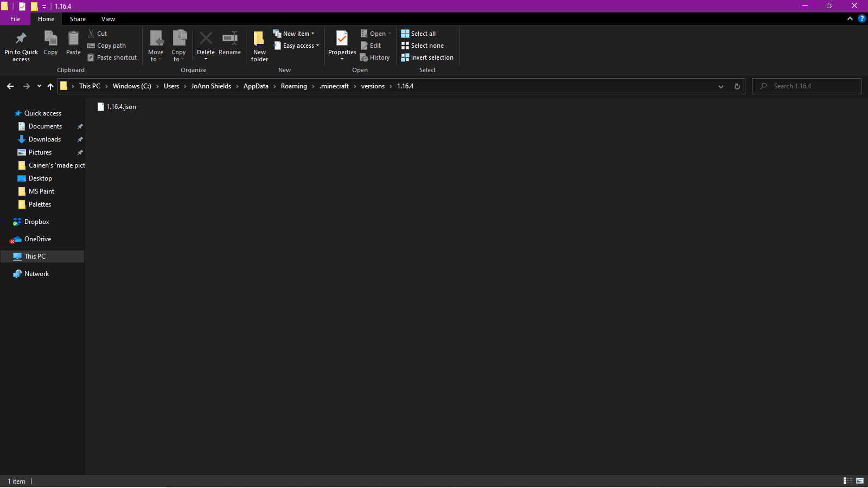Open Explorer Help
The image size is (868, 488).
click(x=861, y=19)
